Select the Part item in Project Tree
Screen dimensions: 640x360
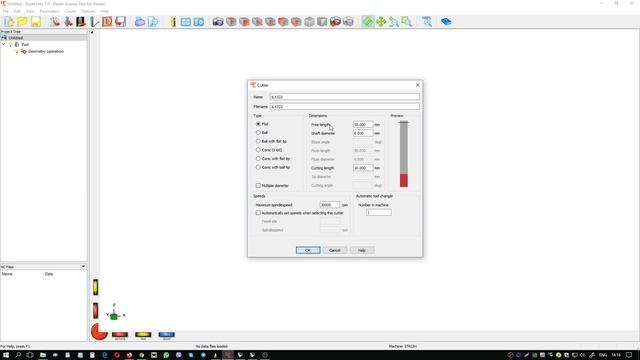[25, 44]
